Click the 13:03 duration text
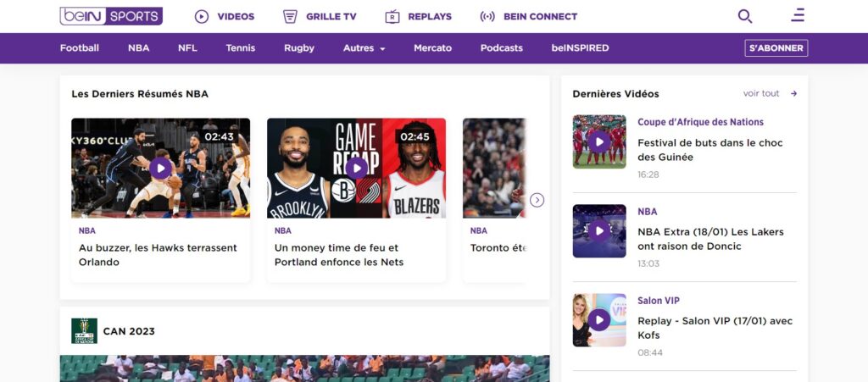This screenshot has height=382, width=868. (648, 263)
